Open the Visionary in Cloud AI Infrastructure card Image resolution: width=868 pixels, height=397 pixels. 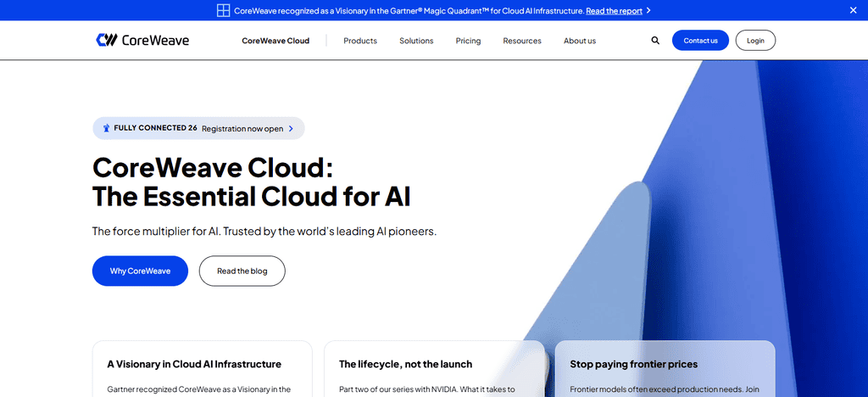202,369
